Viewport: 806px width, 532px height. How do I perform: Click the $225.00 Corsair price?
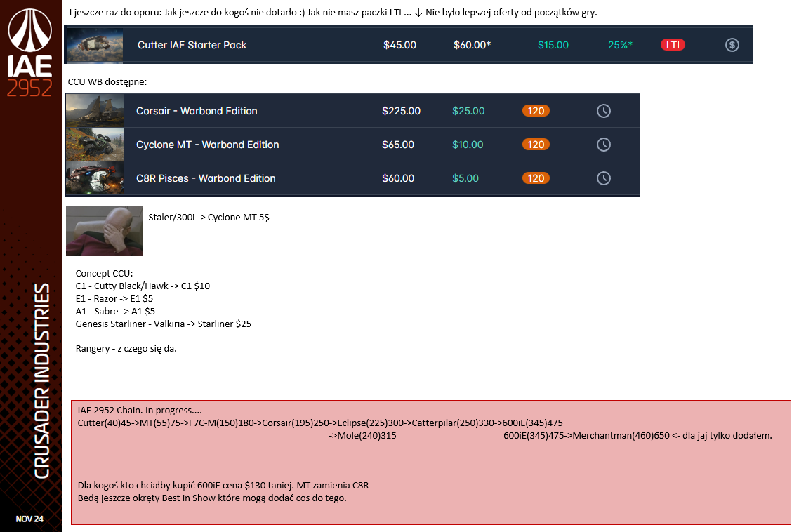tap(401, 111)
